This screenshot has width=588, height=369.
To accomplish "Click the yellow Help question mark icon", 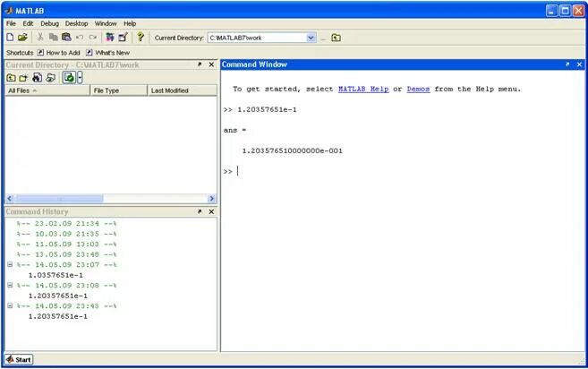I will tap(141, 37).
